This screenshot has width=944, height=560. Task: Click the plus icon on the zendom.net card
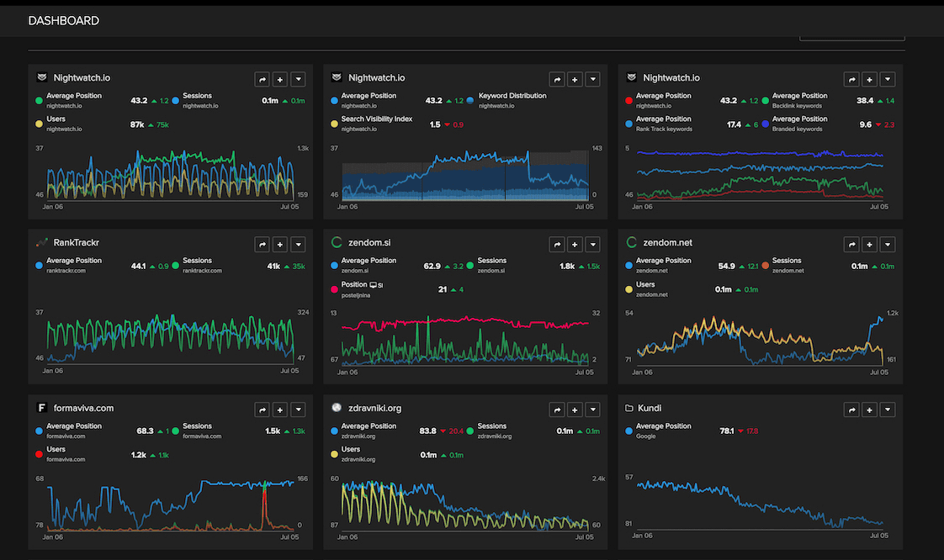tap(869, 244)
